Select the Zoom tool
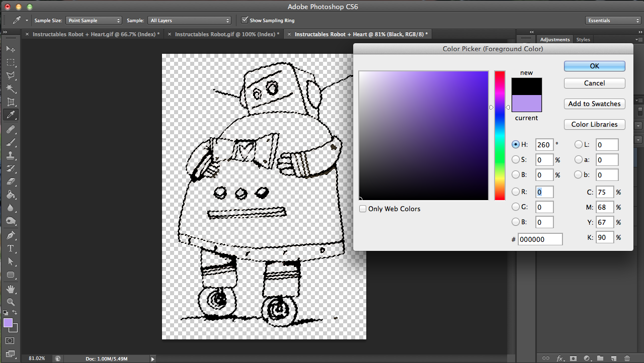Screen dimensions: 644x363 11,302
